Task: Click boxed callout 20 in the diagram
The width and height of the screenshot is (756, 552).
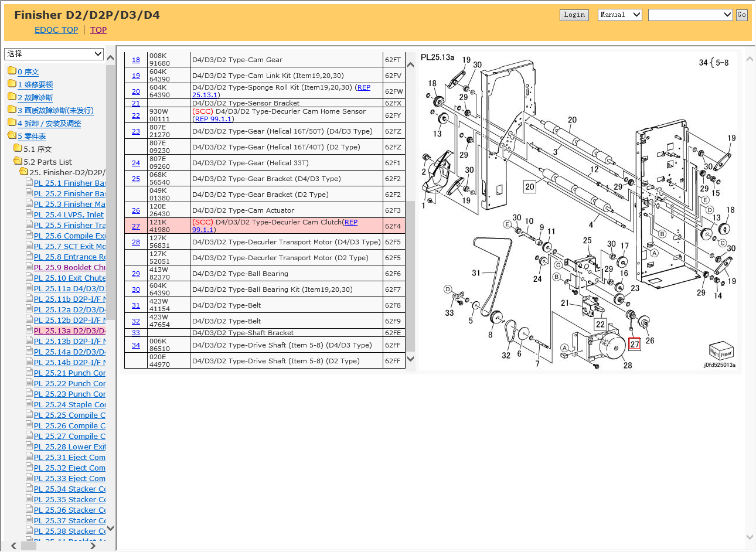Action: tap(530, 186)
